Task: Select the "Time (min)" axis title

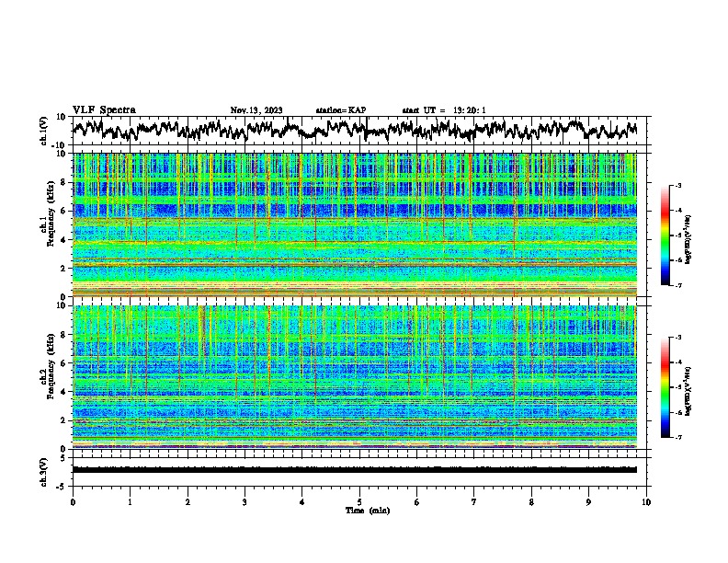Action: (x=368, y=511)
